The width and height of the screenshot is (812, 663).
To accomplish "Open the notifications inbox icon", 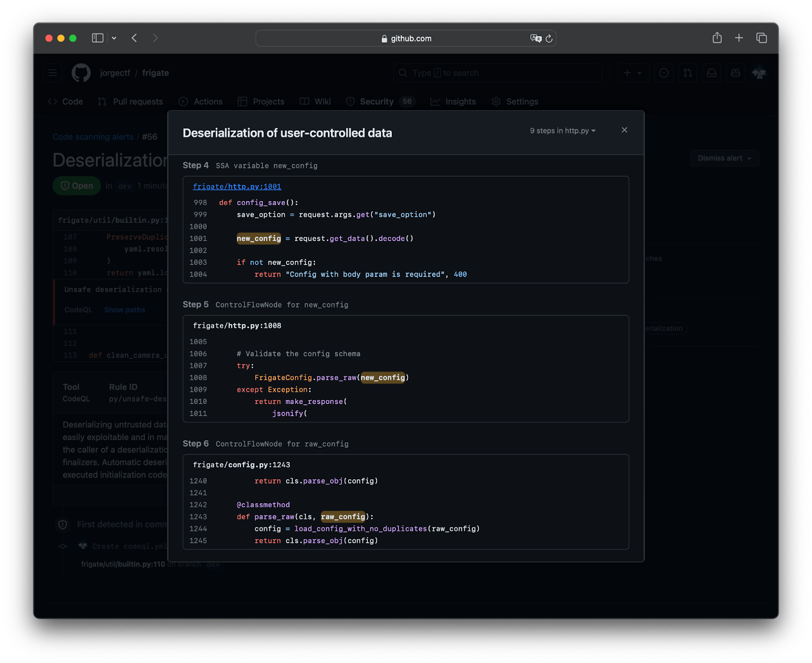I will (x=712, y=73).
